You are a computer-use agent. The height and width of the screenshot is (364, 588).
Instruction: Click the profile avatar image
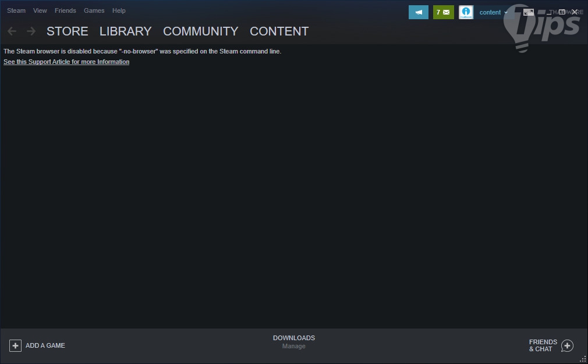466,12
